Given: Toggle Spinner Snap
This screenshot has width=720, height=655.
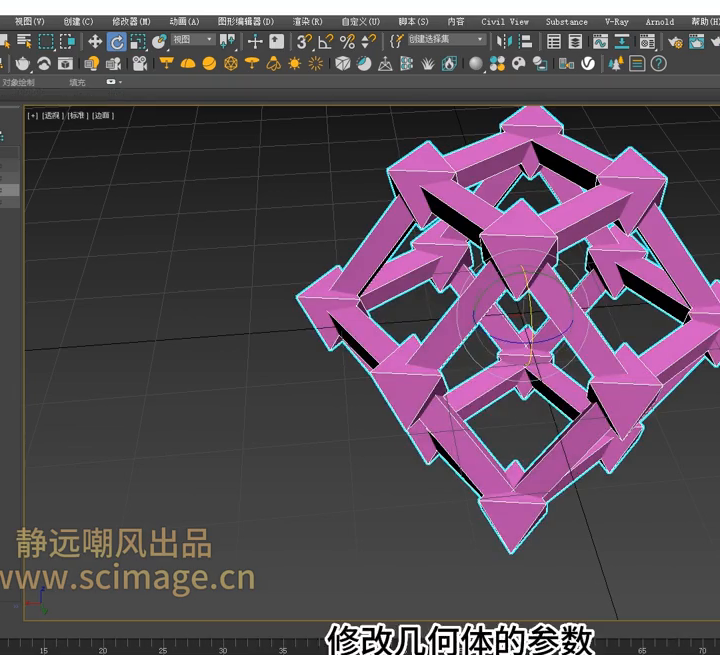Looking at the screenshot, I should pyautogui.click(x=369, y=42).
